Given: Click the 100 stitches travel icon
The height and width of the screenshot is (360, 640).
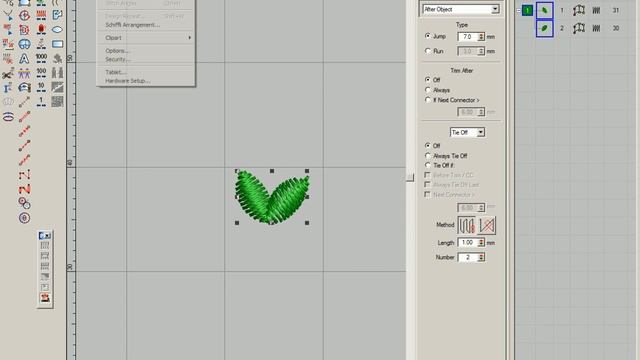Looking at the screenshot, I should click(x=41, y=73).
